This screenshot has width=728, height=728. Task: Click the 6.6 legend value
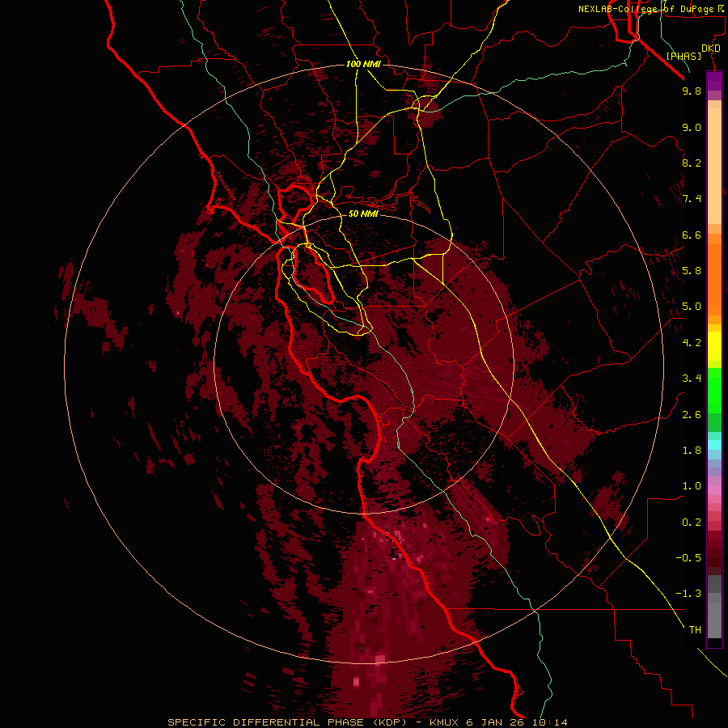click(x=692, y=235)
